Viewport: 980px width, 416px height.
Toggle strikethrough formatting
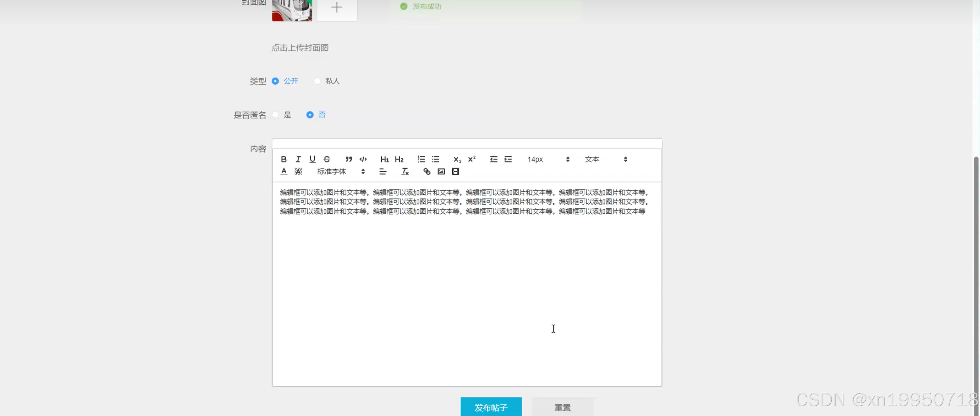(327, 159)
